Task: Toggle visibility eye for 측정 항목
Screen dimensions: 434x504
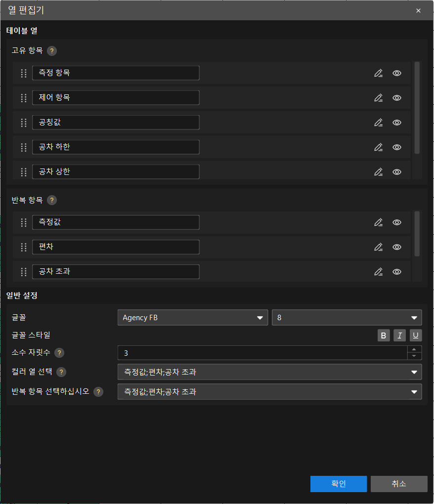Action: [397, 73]
